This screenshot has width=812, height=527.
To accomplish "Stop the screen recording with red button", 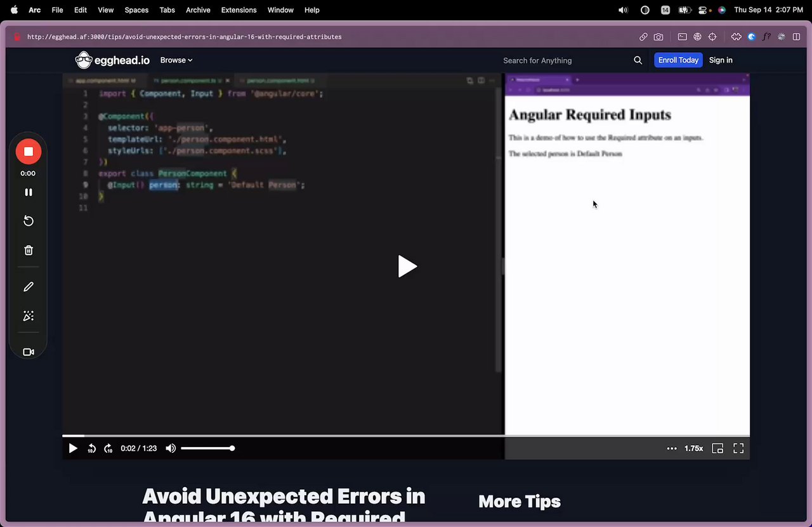I will tap(29, 152).
